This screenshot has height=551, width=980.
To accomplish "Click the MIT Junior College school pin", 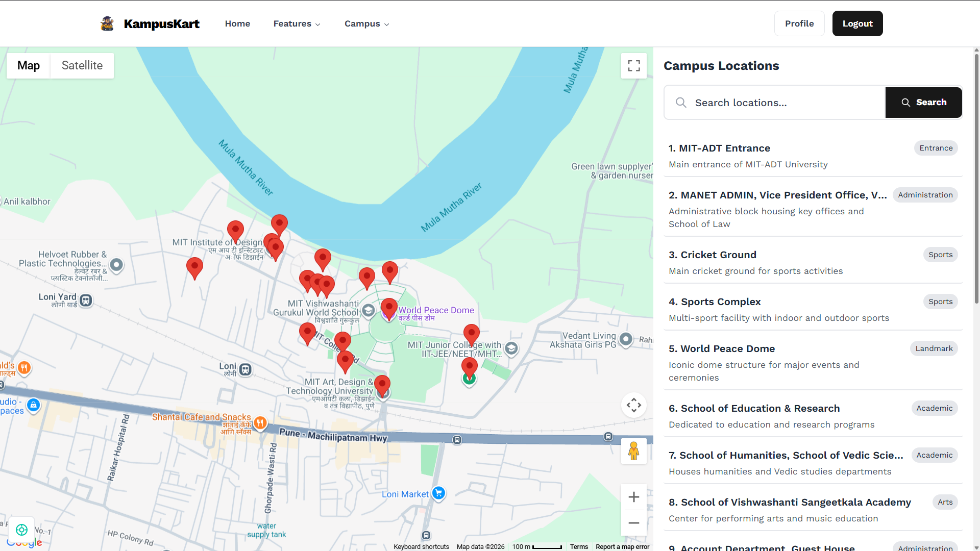I will pos(511,348).
